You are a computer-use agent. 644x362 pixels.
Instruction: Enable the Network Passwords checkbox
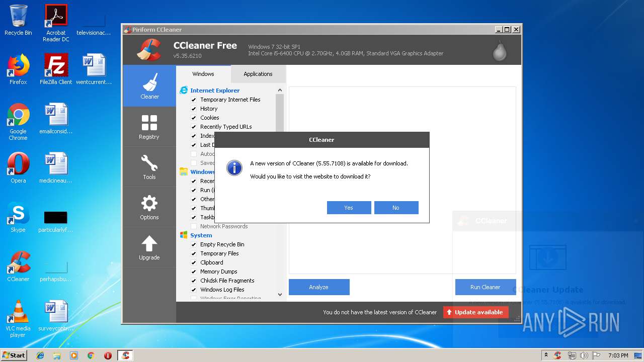coord(194,226)
